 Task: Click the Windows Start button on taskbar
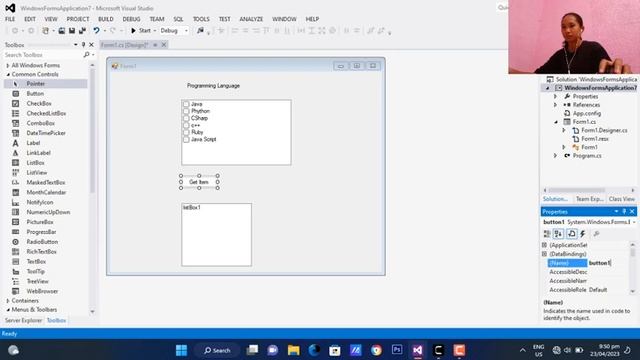(x=181, y=350)
